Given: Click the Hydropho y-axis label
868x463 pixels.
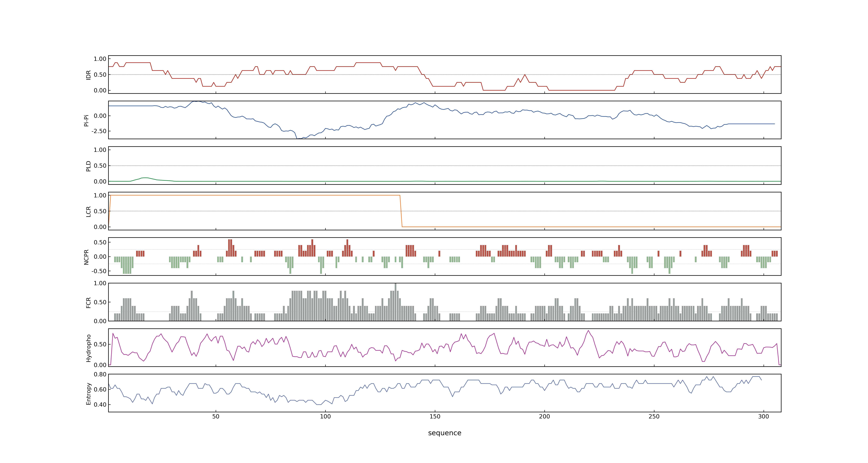Looking at the screenshot, I should pyautogui.click(x=88, y=348).
